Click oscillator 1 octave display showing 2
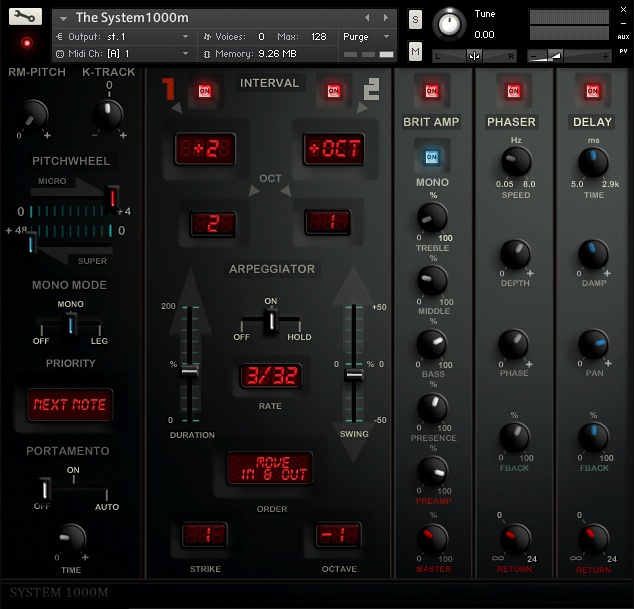The width and height of the screenshot is (634, 609). (x=213, y=224)
